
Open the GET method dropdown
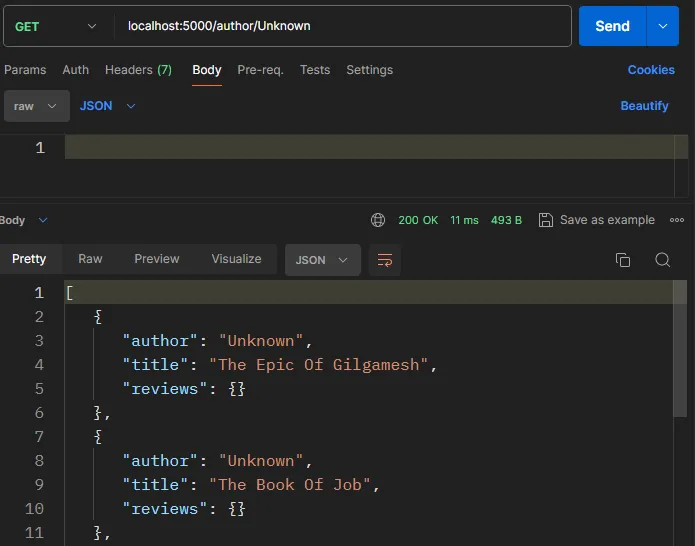click(56, 26)
